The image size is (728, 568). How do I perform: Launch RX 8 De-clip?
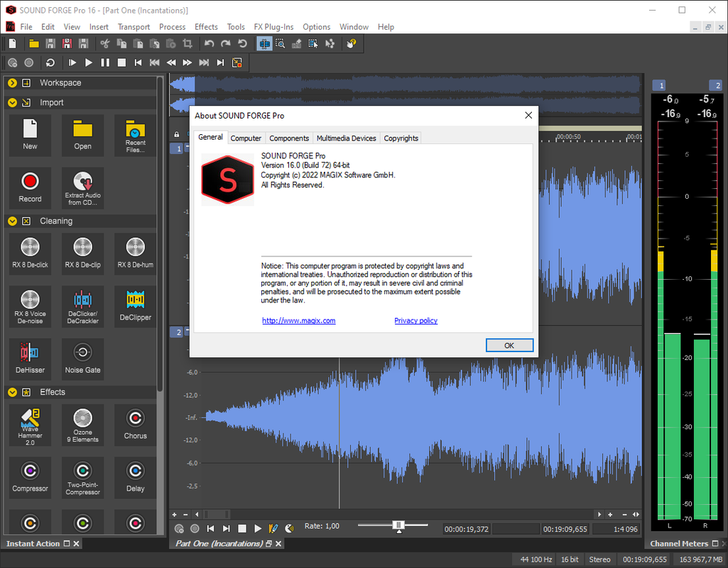pos(82,253)
